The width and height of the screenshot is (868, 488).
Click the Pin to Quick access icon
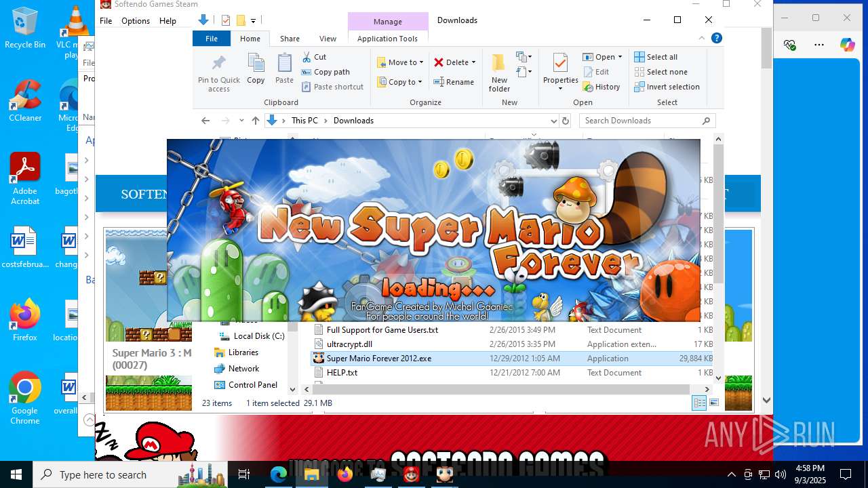219,73
